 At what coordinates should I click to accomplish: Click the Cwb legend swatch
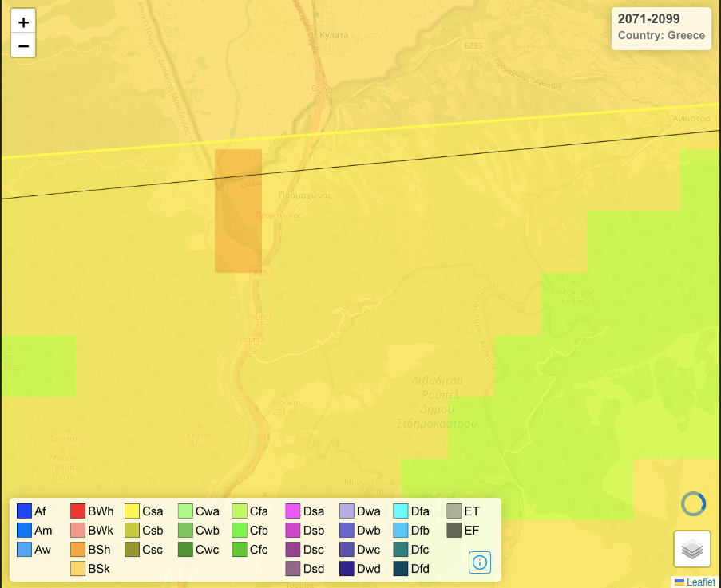click(x=185, y=530)
